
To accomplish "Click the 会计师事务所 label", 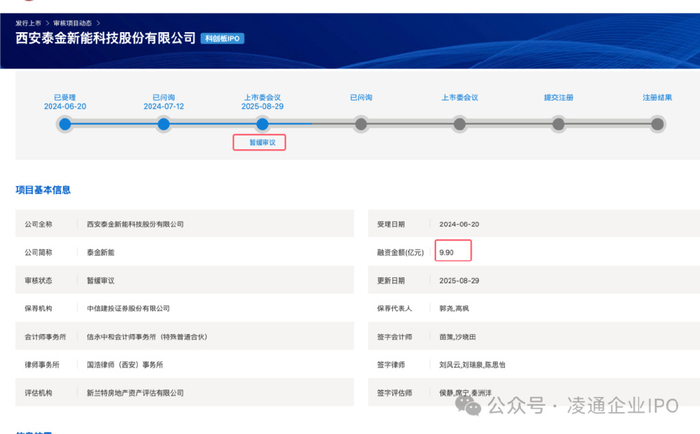I will pyautogui.click(x=45, y=337).
